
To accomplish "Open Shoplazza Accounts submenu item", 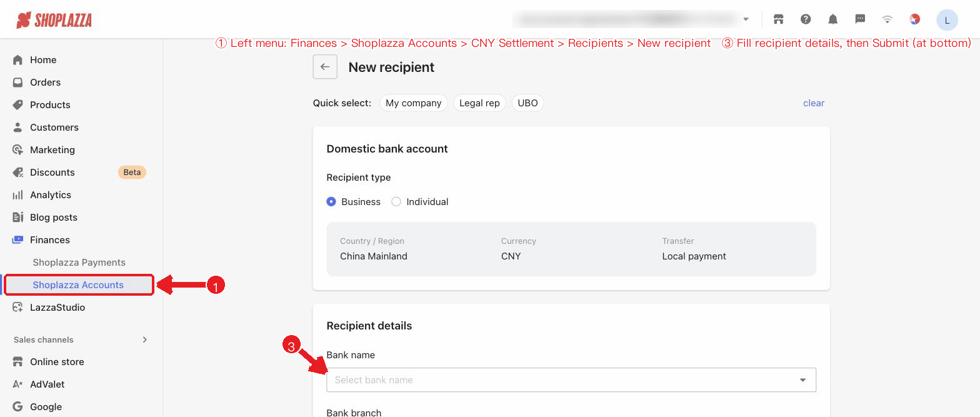I will 78,285.
